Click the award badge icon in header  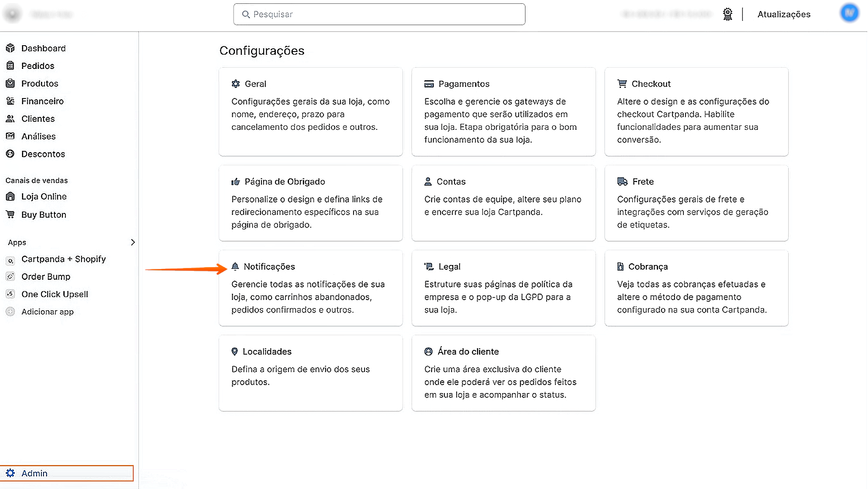point(727,14)
